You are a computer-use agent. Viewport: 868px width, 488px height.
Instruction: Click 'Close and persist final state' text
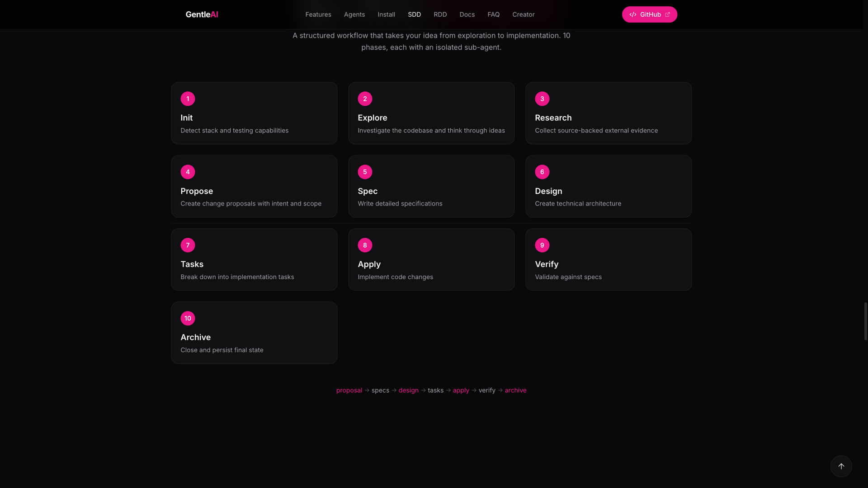pyautogui.click(x=222, y=350)
